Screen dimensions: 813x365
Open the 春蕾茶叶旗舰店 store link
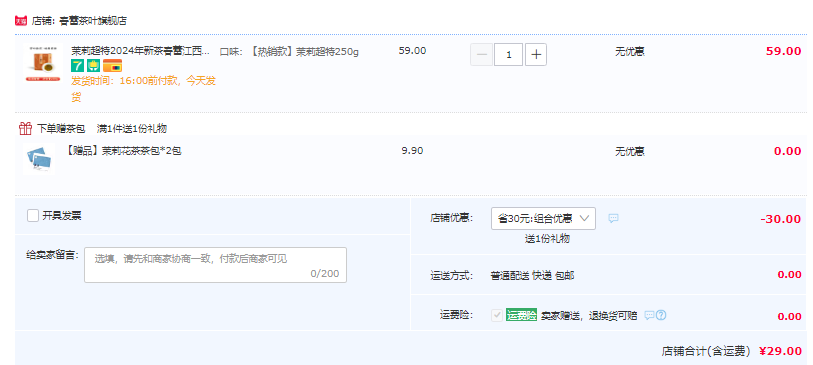[x=93, y=21]
